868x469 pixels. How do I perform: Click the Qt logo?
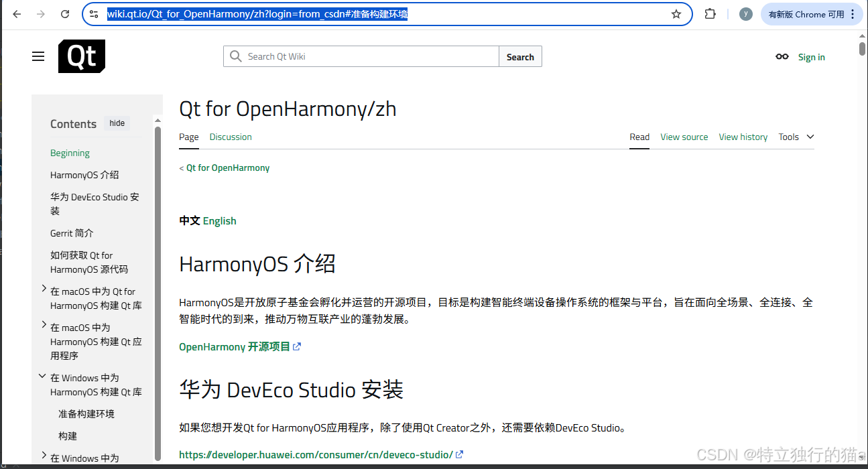coord(82,56)
